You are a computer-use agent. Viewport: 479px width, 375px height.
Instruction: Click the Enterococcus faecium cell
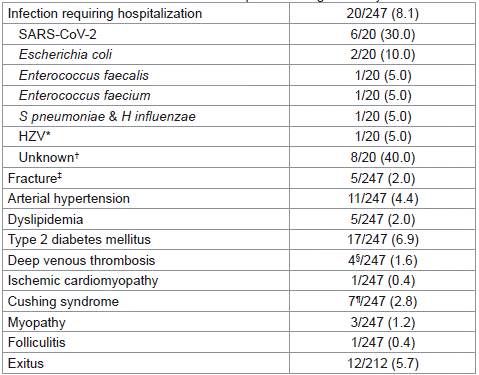(84, 96)
